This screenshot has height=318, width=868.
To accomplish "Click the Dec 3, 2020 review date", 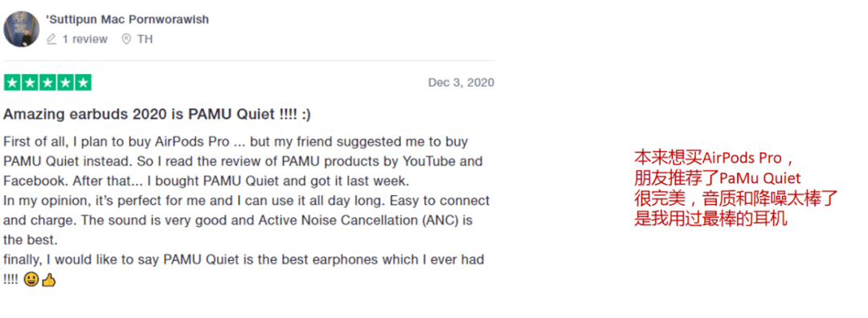I will pyautogui.click(x=461, y=83).
